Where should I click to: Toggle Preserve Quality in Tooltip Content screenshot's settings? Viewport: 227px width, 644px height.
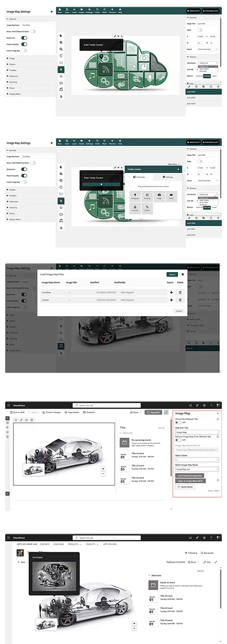(x=24, y=175)
